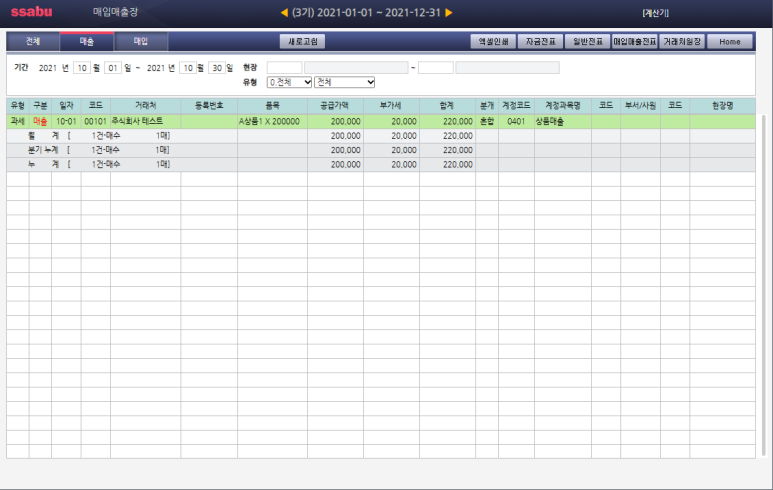Click first 현장 code input field
Screen dimensions: 773x490
pyautogui.click(x=284, y=68)
